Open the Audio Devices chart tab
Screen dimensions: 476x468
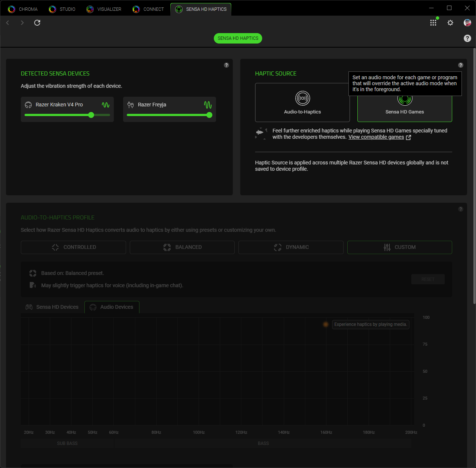point(112,307)
